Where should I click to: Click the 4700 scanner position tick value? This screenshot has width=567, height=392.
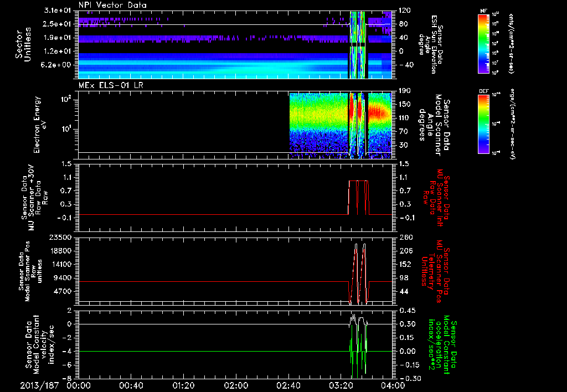62,291
